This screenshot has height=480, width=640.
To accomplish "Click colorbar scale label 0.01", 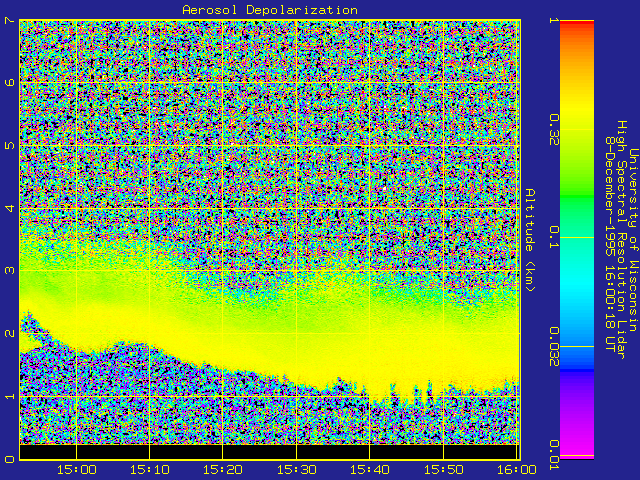I will (x=554, y=455).
